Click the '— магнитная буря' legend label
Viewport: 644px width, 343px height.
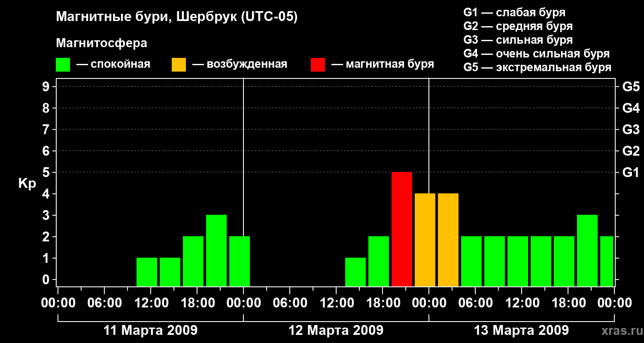click(x=383, y=65)
